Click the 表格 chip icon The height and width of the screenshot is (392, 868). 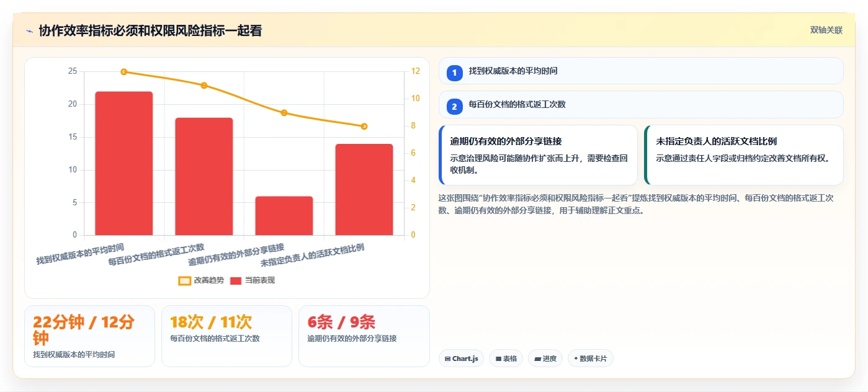click(x=498, y=359)
